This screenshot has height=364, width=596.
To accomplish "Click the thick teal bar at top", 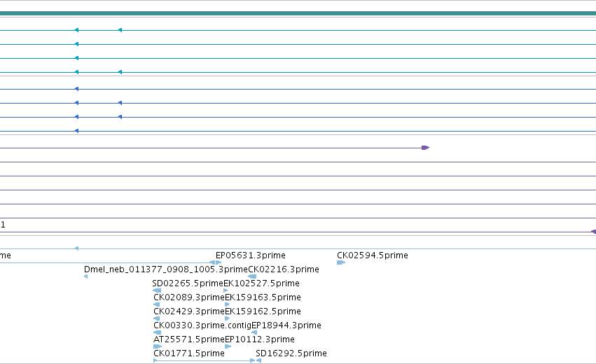I will coord(298,13).
